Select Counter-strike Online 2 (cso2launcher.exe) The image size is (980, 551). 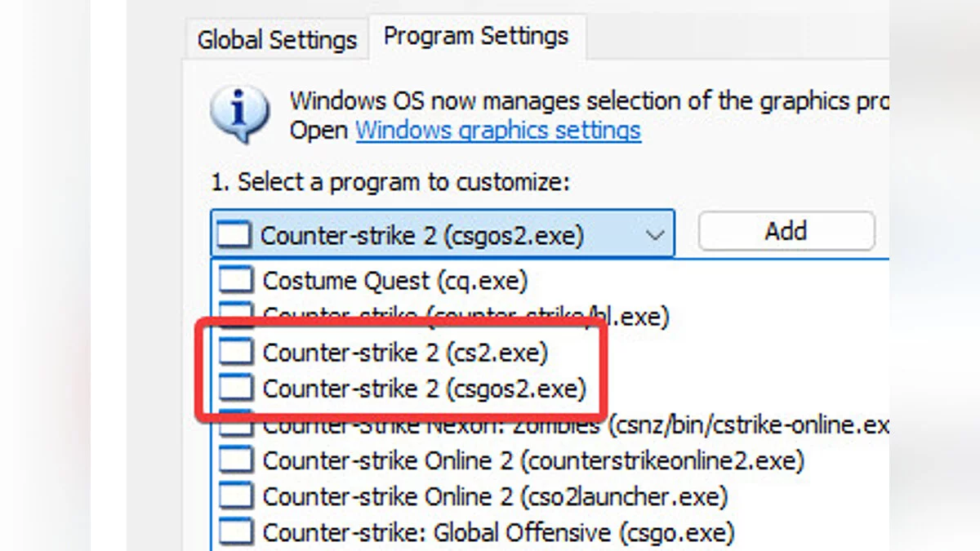click(x=494, y=496)
